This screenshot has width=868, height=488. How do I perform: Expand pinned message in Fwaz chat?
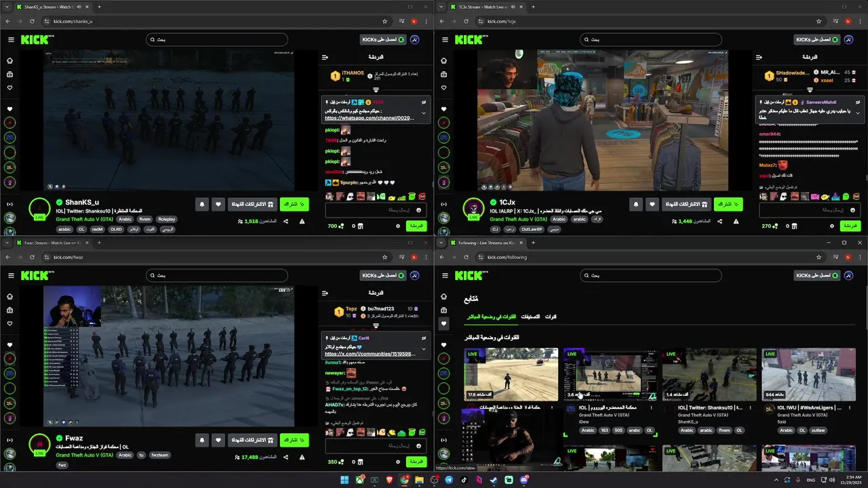(x=424, y=349)
